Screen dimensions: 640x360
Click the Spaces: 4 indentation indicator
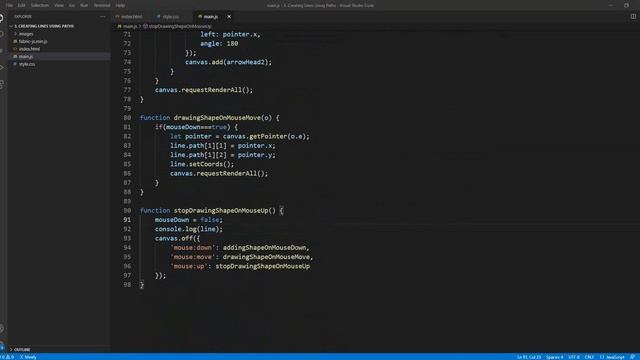[x=554, y=357]
